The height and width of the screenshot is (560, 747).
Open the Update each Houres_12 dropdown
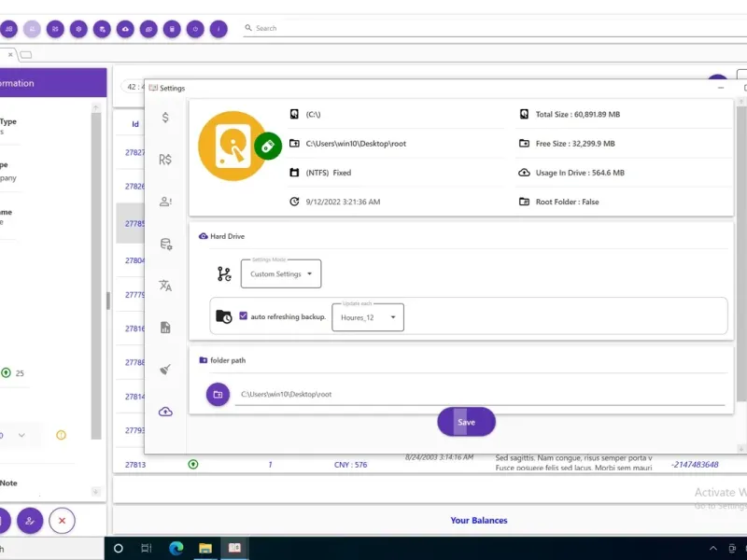pyautogui.click(x=368, y=317)
